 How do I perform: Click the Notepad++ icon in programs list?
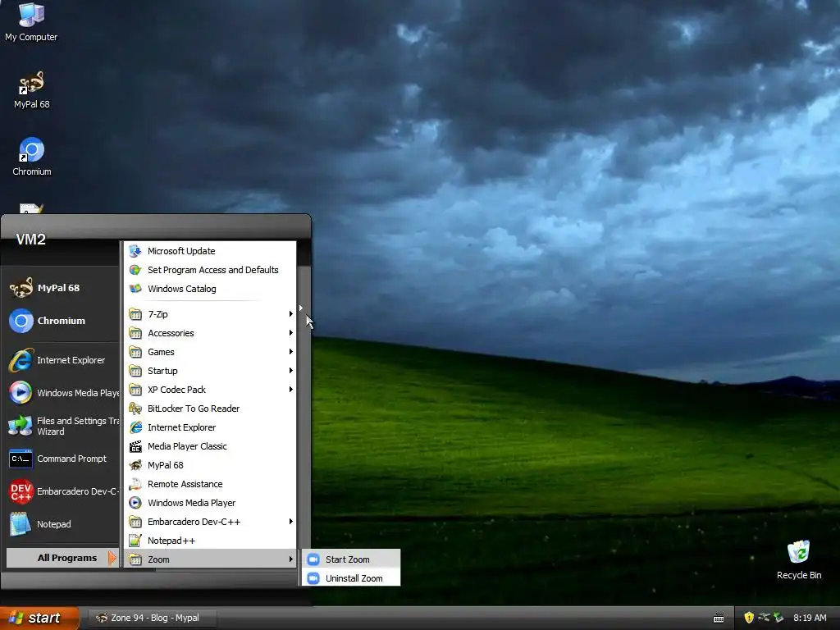(135, 541)
